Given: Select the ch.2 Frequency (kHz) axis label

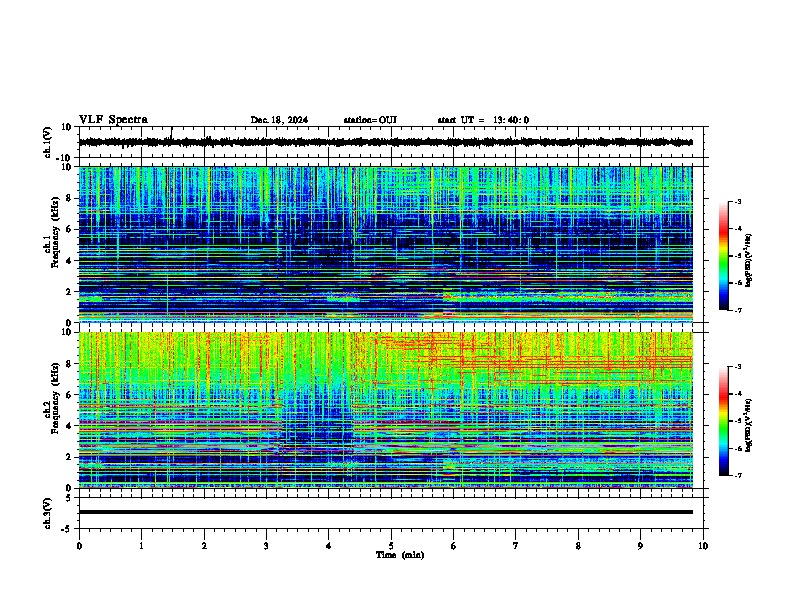Looking at the screenshot, I should [x=52, y=398].
